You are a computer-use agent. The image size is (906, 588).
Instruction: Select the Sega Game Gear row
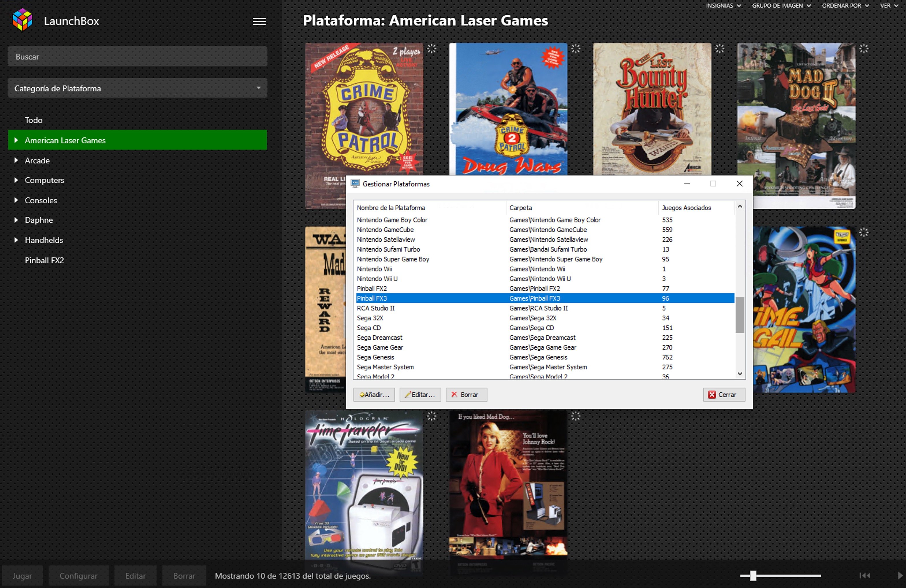click(x=545, y=347)
